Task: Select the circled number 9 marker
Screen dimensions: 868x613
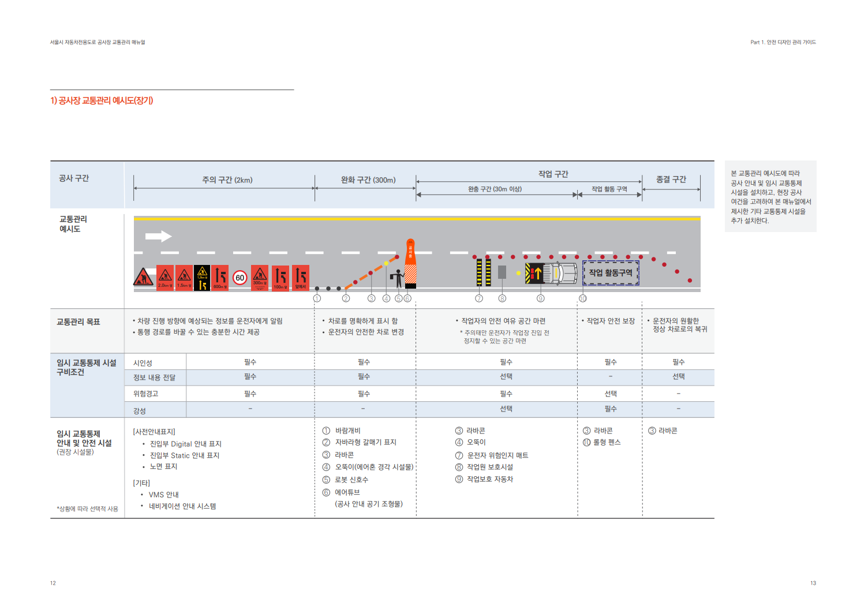Action: [541, 298]
